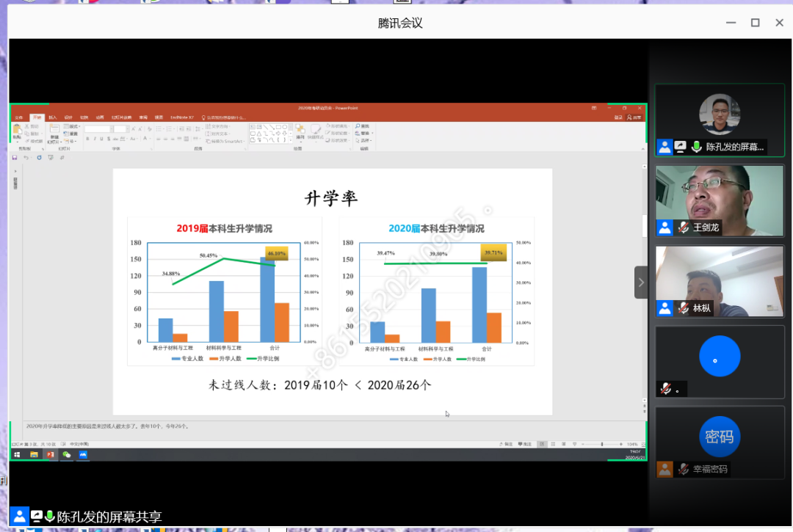Click 王剑龙's muted microphone icon

point(683,227)
